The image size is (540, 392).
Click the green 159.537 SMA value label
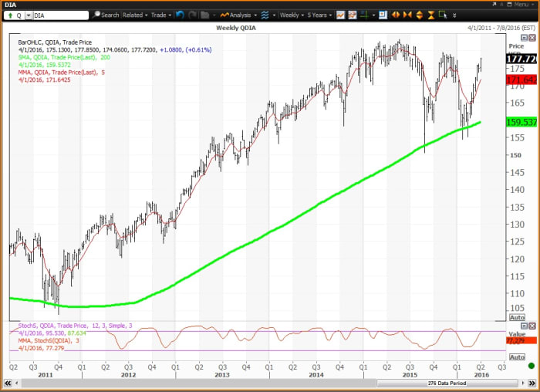(x=521, y=122)
